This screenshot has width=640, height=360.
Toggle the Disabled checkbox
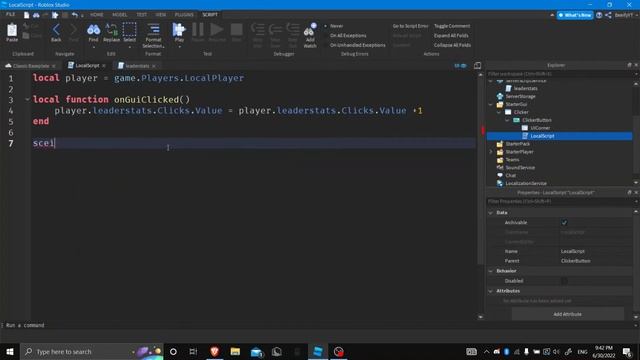(x=564, y=281)
